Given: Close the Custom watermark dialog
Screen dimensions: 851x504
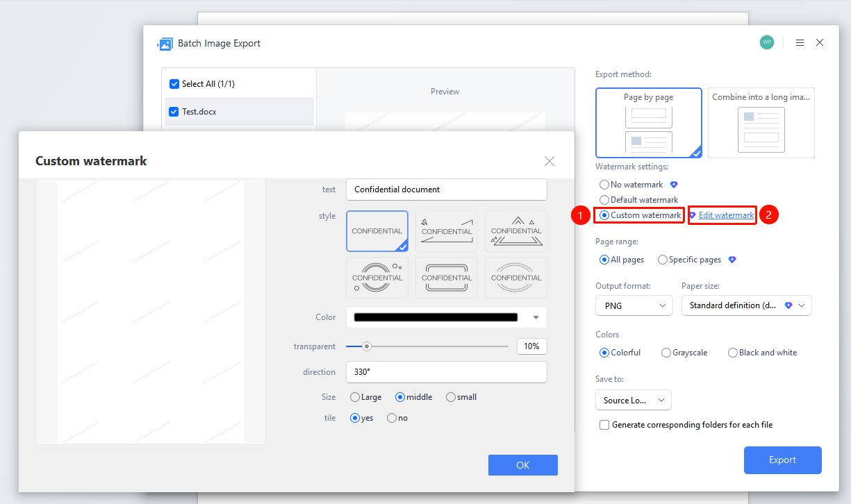Looking at the screenshot, I should 550,161.
